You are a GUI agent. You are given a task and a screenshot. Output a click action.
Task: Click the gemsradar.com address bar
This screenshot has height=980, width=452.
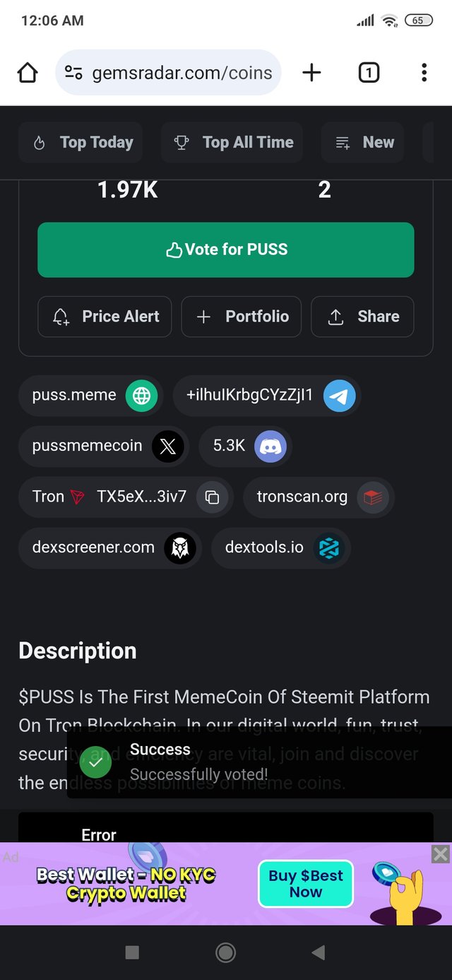[x=168, y=72]
